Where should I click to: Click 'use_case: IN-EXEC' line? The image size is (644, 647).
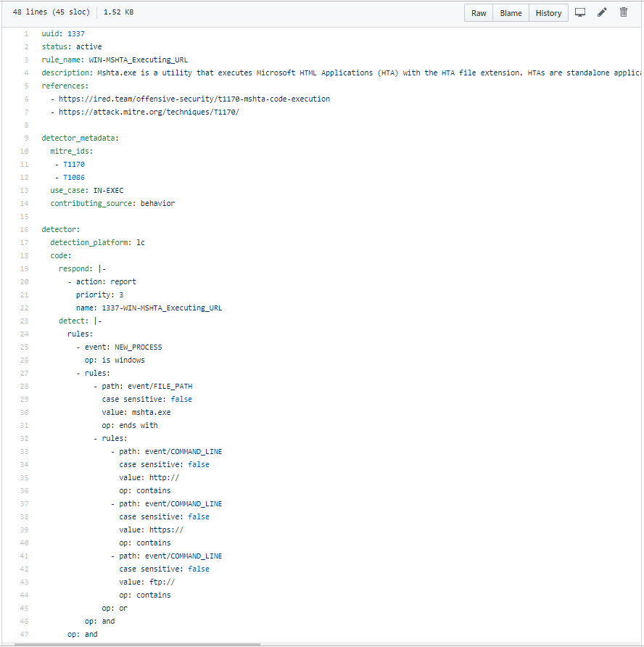(x=86, y=190)
